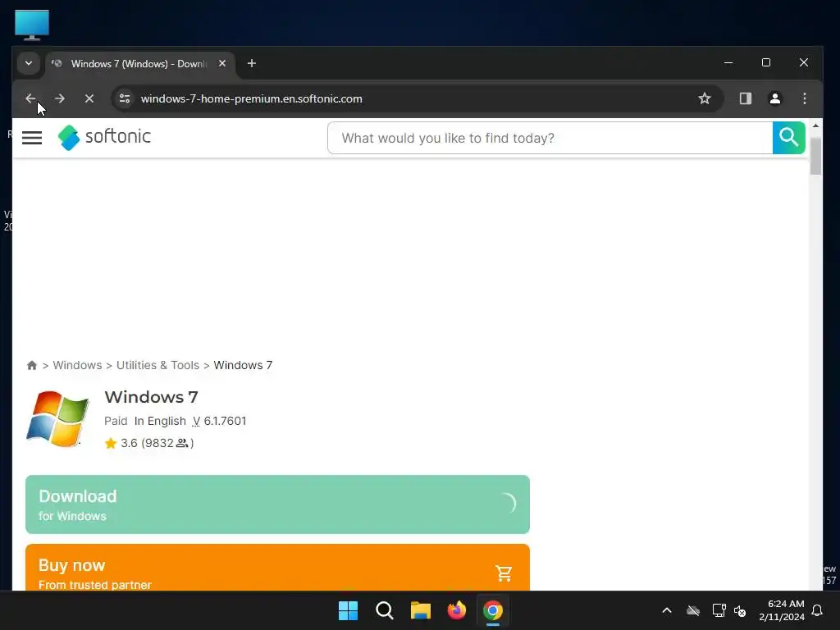840x630 pixels.
Task: Click the network status tray icon
Action: click(719, 610)
